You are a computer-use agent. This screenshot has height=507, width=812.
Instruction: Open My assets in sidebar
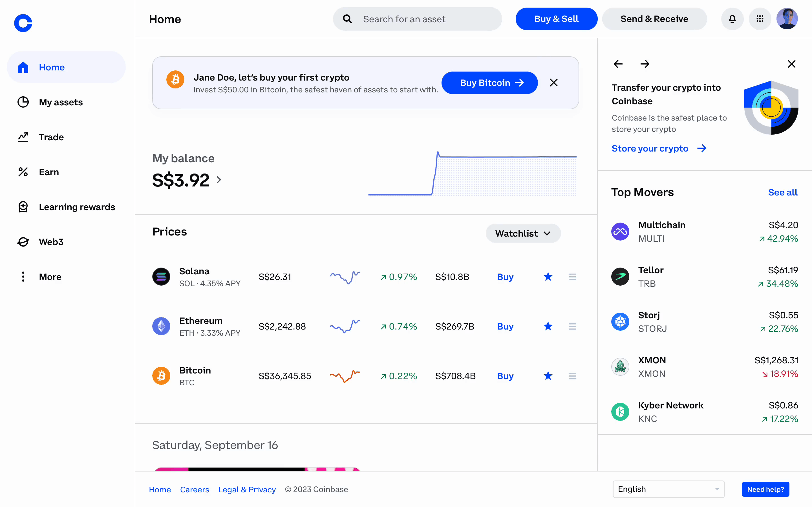pyautogui.click(x=61, y=102)
